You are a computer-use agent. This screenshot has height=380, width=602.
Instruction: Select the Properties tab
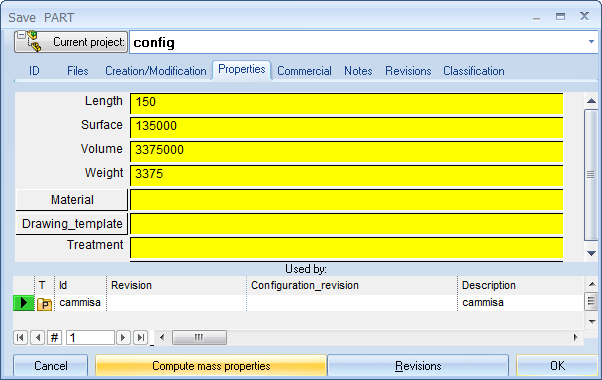pyautogui.click(x=242, y=70)
